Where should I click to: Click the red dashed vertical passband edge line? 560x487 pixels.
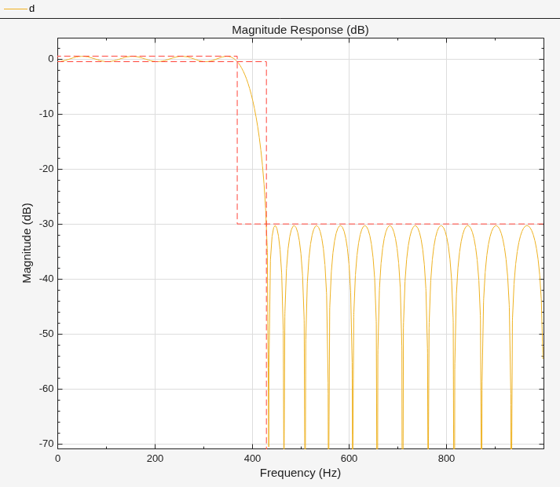(237, 143)
